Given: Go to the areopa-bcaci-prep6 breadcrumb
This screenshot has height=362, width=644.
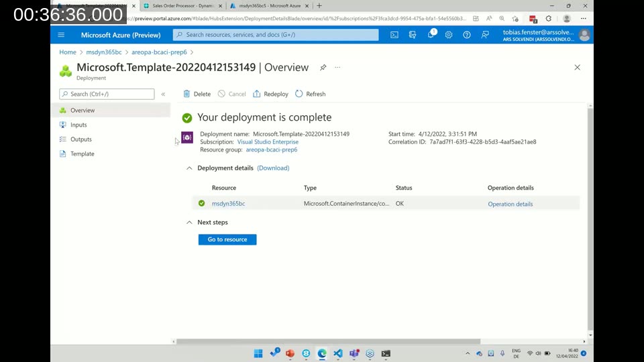Looking at the screenshot, I should (x=160, y=52).
